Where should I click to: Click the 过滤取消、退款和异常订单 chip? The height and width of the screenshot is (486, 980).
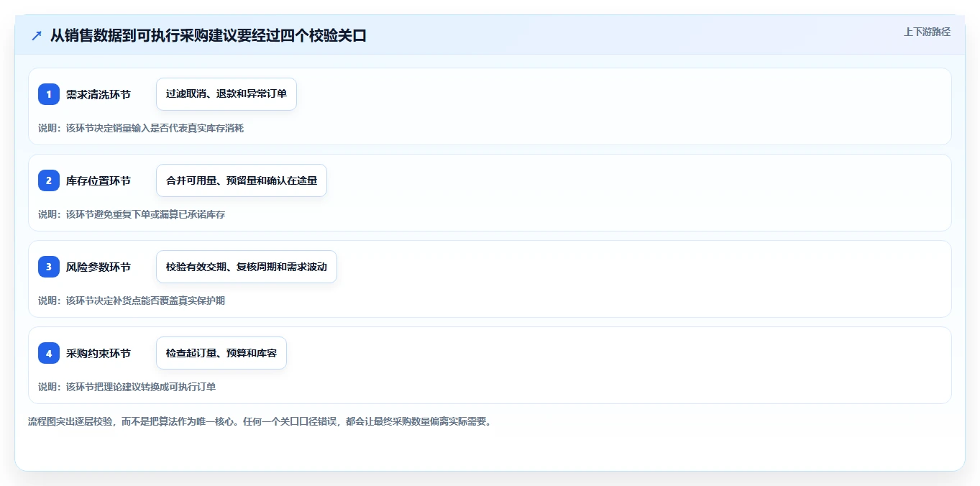[x=226, y=94]
